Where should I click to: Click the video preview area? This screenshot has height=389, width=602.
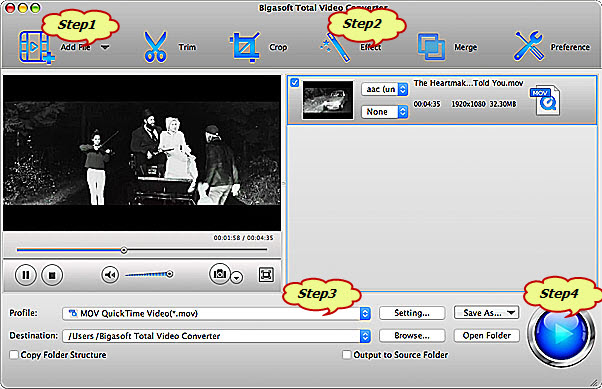(142, 153)
